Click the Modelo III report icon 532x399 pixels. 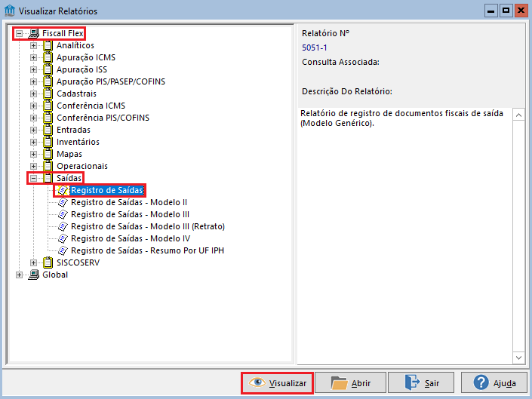pos(63,215)
